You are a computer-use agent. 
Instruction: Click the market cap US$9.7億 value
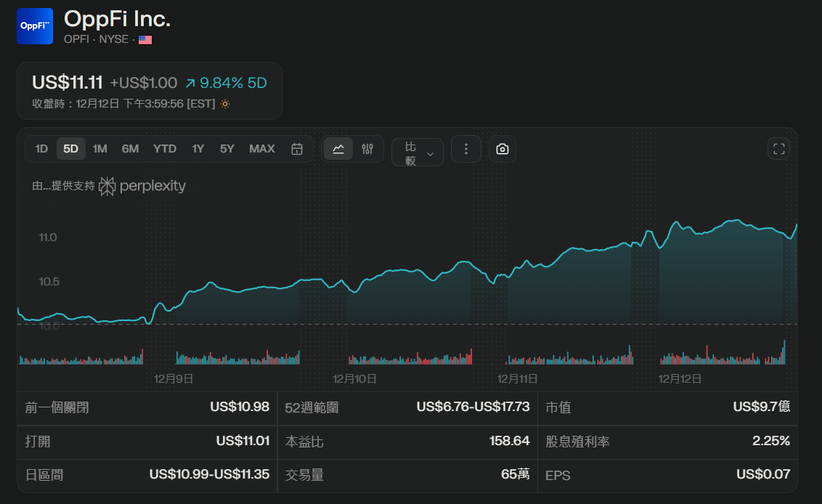coord(762,407)
